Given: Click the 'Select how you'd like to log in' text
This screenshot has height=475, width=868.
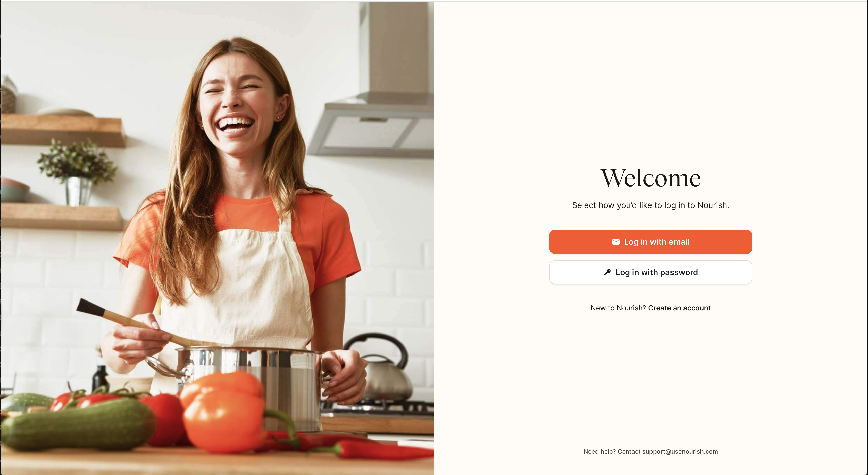Looking at the screenshot, I should (x=650, y=205).
